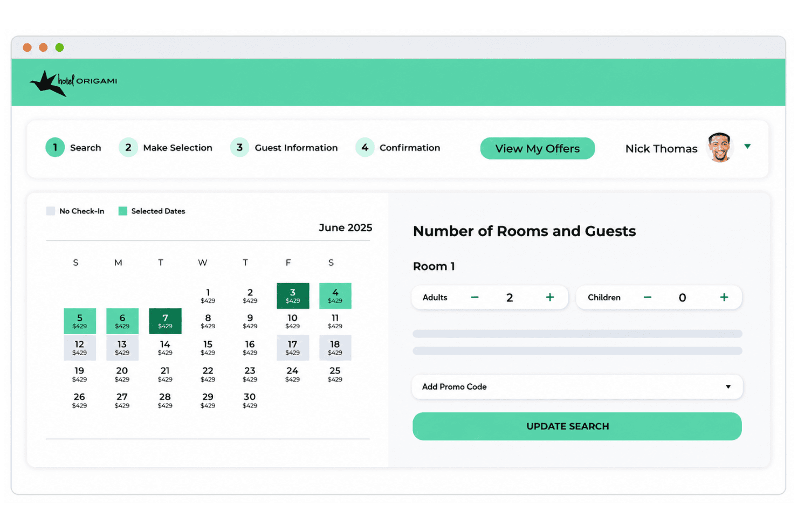798x532 pixels.
Task: Click the no check-in date June 12
Action: 80,348
